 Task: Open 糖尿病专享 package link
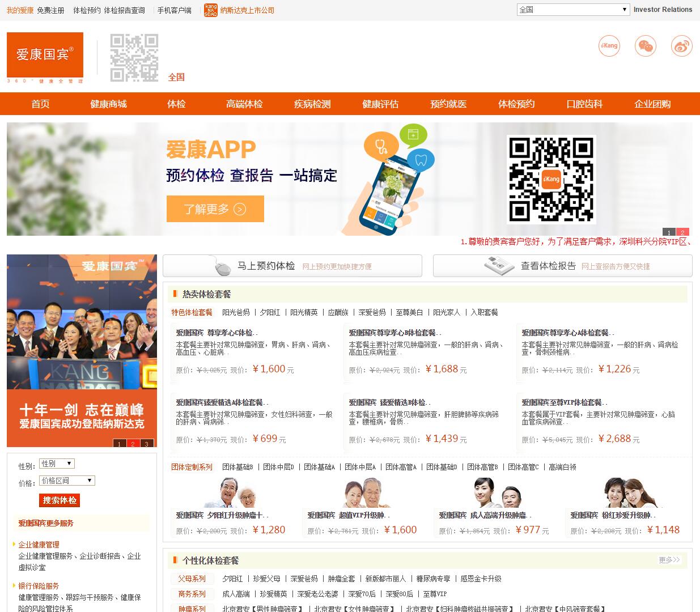(433, 579)
